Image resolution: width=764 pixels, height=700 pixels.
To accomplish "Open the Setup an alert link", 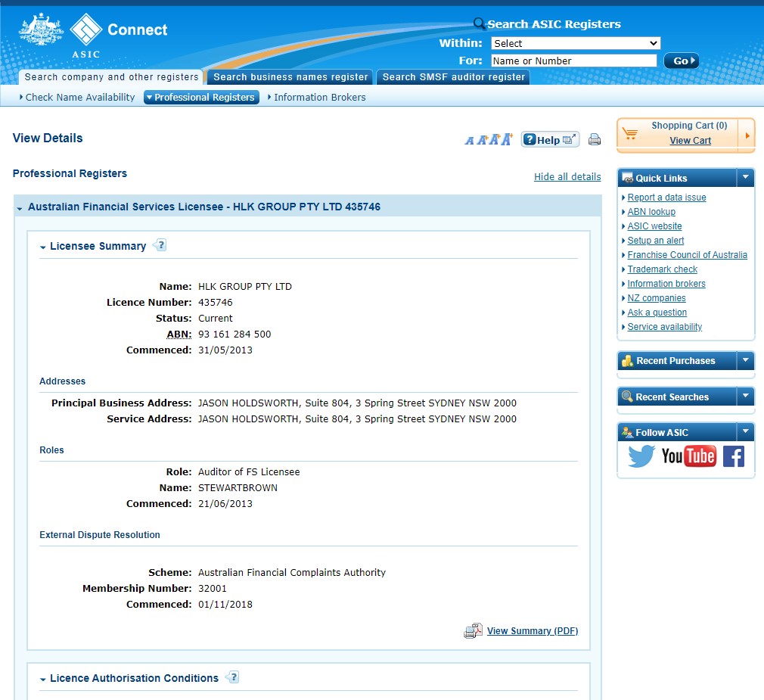I will tap(655, 241).
